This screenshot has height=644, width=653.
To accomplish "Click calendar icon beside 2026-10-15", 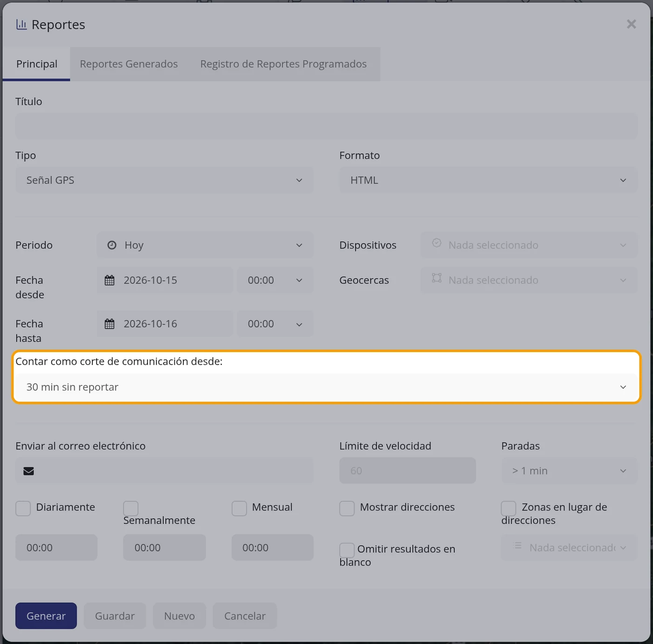I will point(110,280).
